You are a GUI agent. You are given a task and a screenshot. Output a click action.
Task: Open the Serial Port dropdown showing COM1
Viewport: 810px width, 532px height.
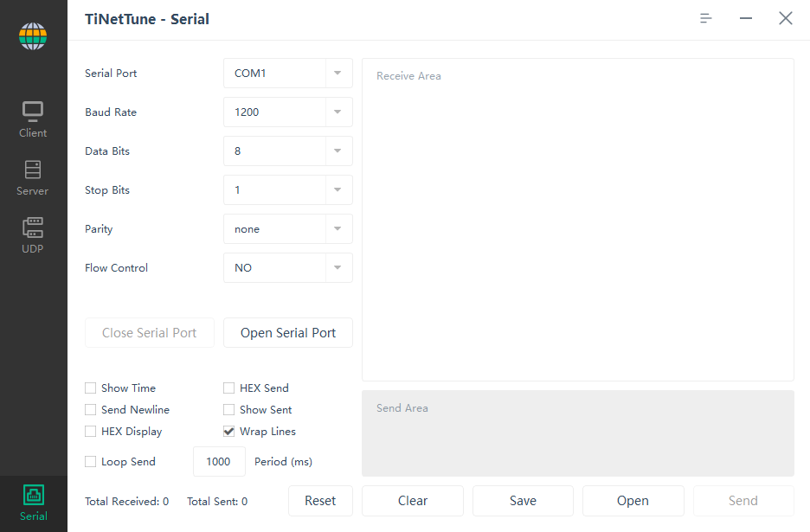point(287,73)
